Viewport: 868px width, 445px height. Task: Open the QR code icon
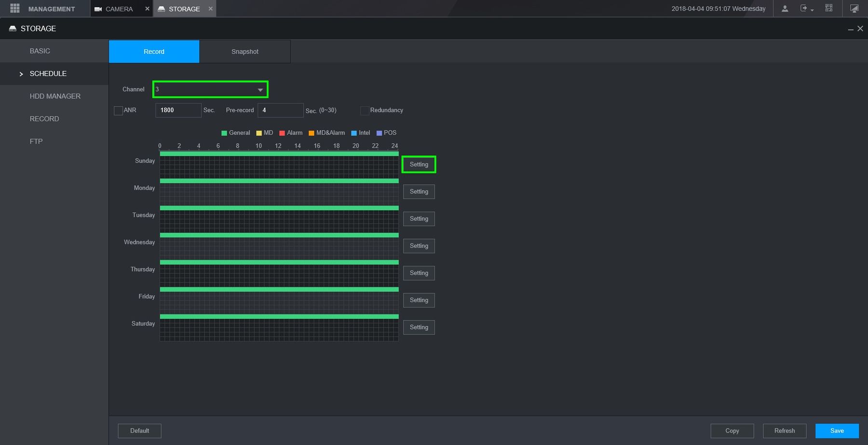pyautogui.click(x=828, y=8)
